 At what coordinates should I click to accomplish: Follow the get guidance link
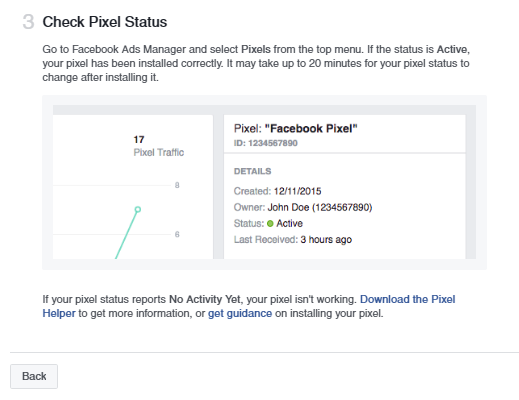[x=240, y=314]
